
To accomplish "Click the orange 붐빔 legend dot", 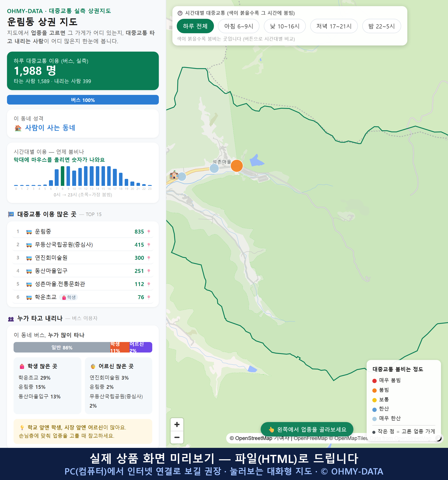I will pyautogui.click(x=374, y=390).
